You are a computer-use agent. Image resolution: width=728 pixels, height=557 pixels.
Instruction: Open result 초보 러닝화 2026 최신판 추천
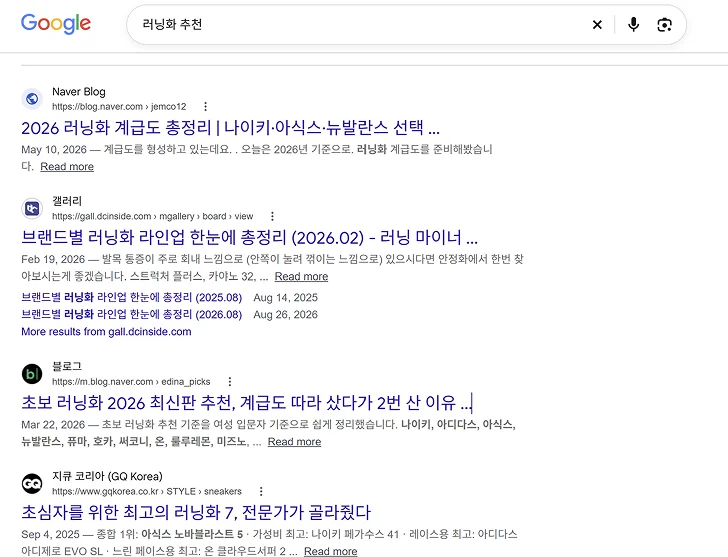coord(247,402)
